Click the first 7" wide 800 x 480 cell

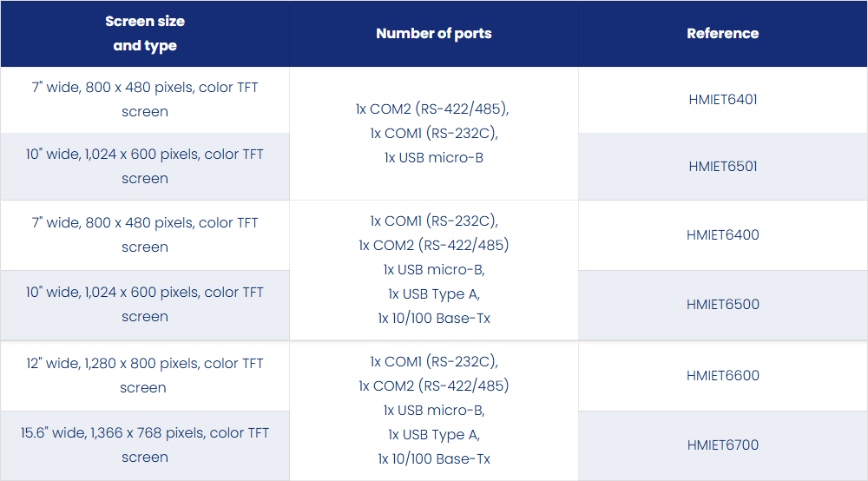[145, 100]
